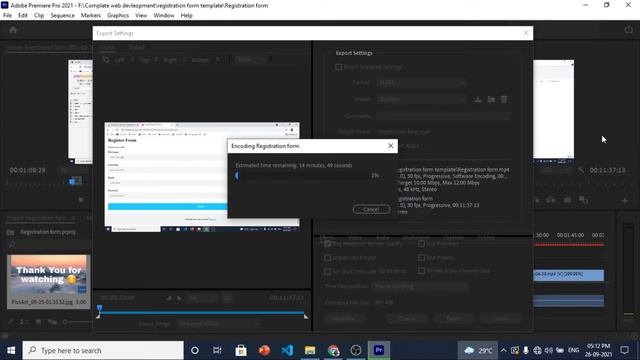Viewport: 640px width, 360px height.
Task: Click the Icon View icon in project panel
Action: tap(38, 322)
